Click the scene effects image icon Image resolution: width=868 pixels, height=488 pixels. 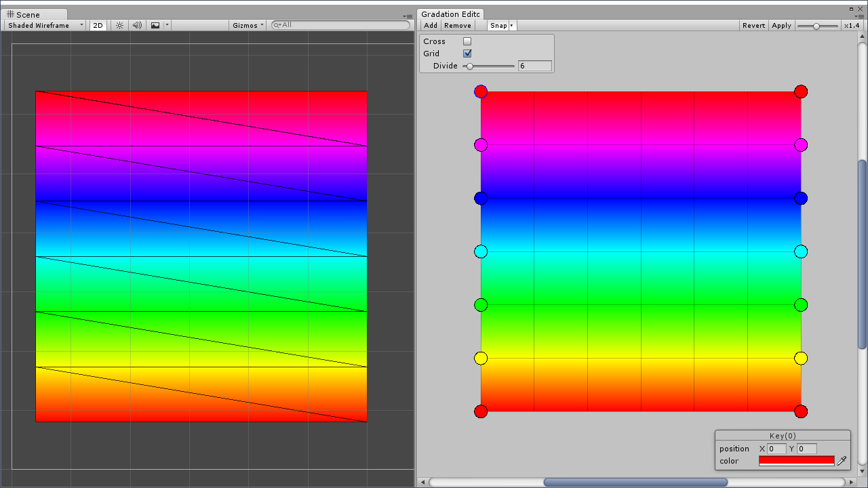pyautogui.click(x=155, y=25)
